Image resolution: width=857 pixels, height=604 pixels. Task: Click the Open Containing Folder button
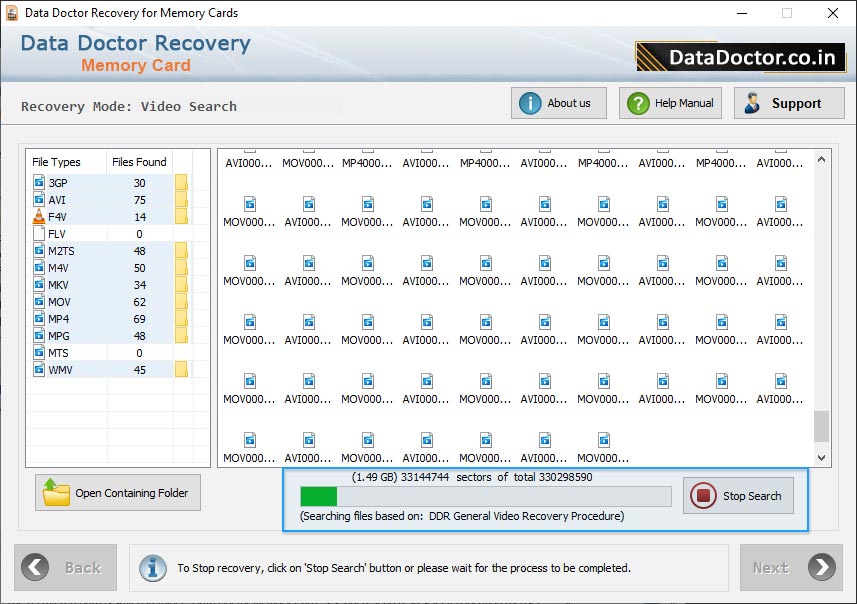(x=117, y=492)
